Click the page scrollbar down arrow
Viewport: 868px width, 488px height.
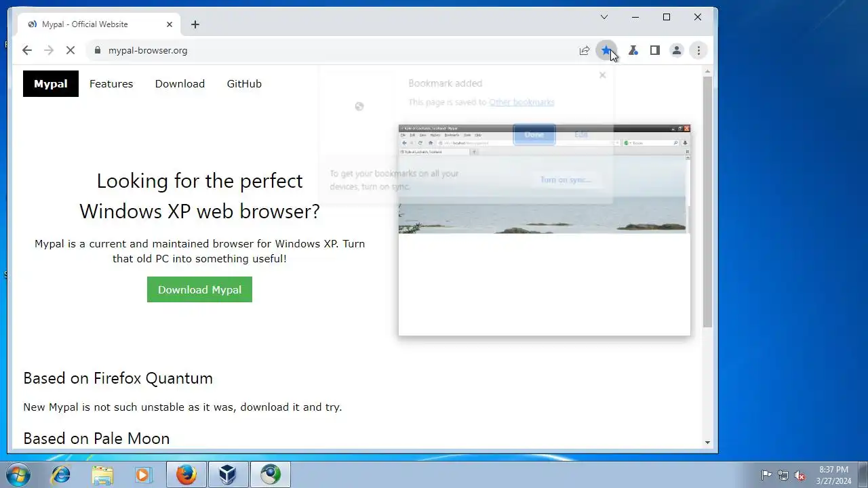point(708,443)
